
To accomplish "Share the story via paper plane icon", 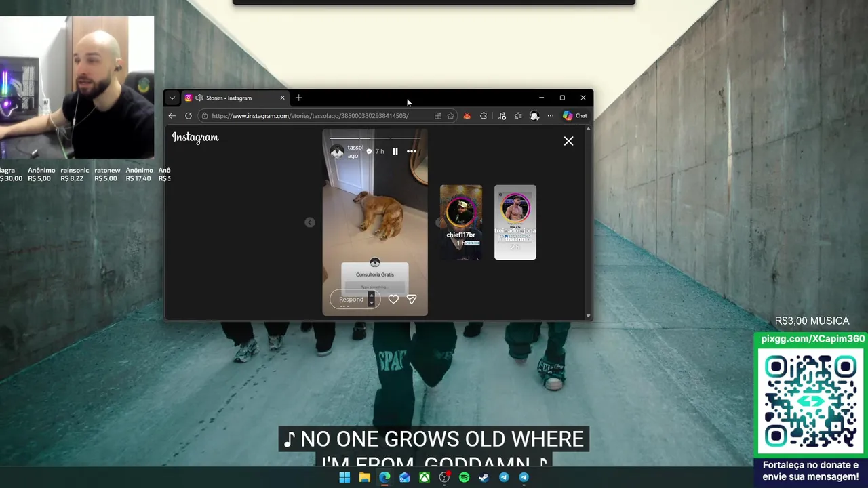I will [412, 299].
